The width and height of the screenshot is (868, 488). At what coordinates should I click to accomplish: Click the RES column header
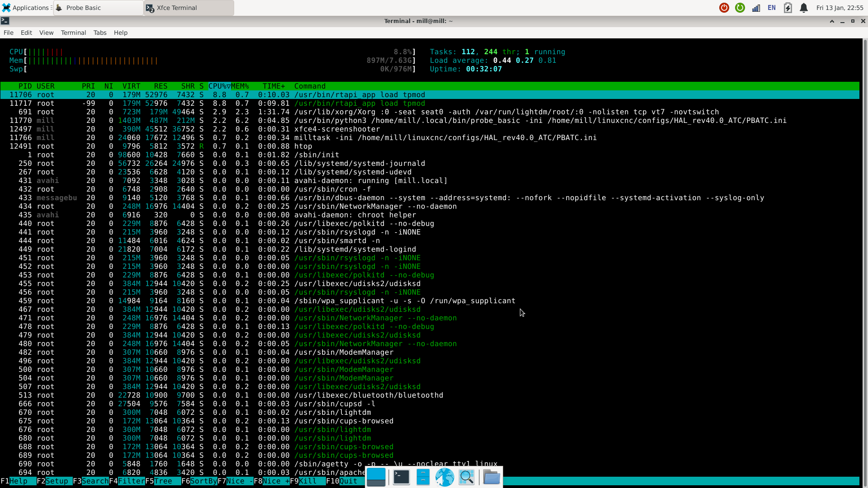160,86
